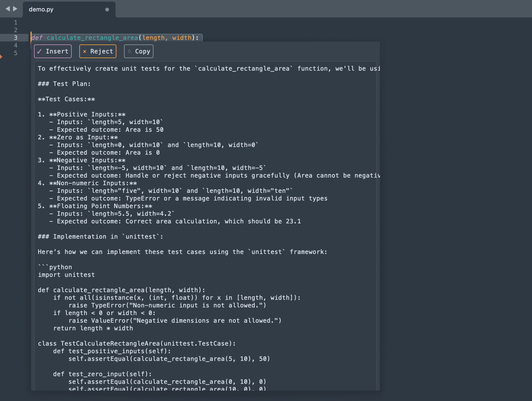Viewport: 532px width, 401px height.
Task: Click line mentioning 'should be 23.1'
Action: 175,221
